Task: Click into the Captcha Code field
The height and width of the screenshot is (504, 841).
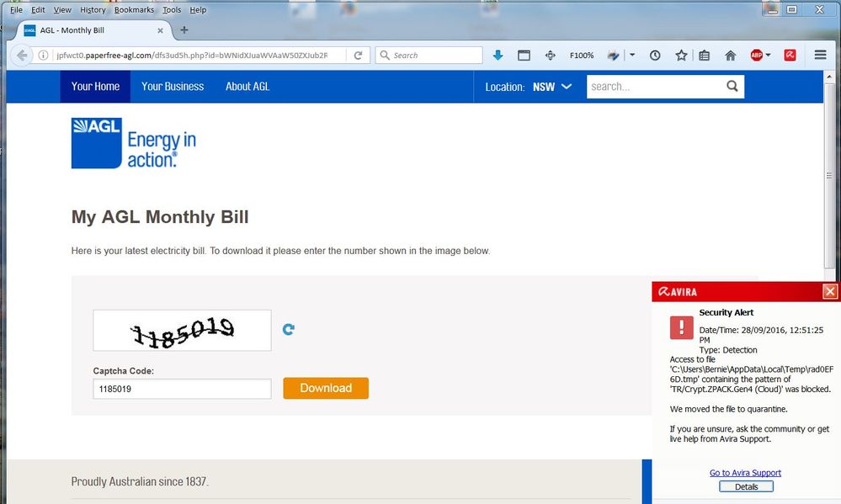Action: pos(182,389)
